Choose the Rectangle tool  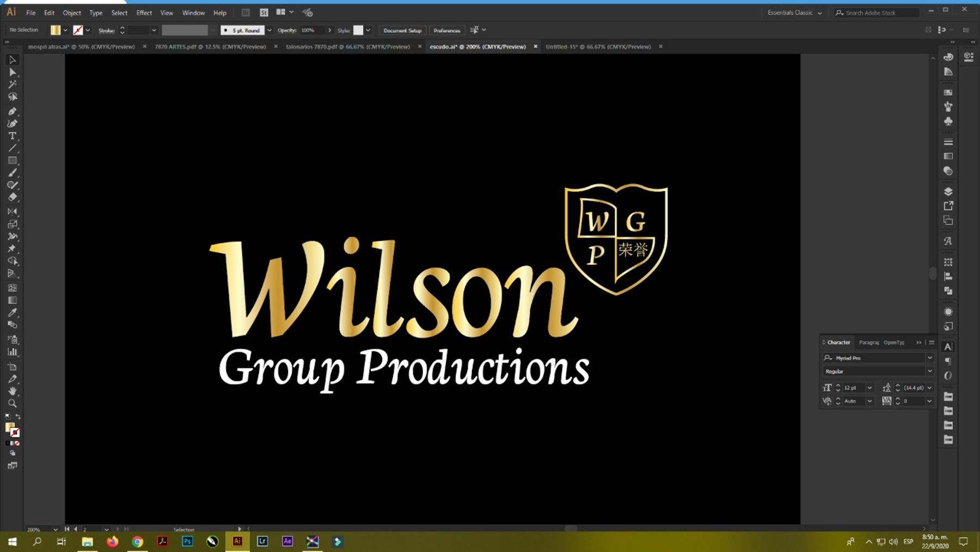point(12,161)
